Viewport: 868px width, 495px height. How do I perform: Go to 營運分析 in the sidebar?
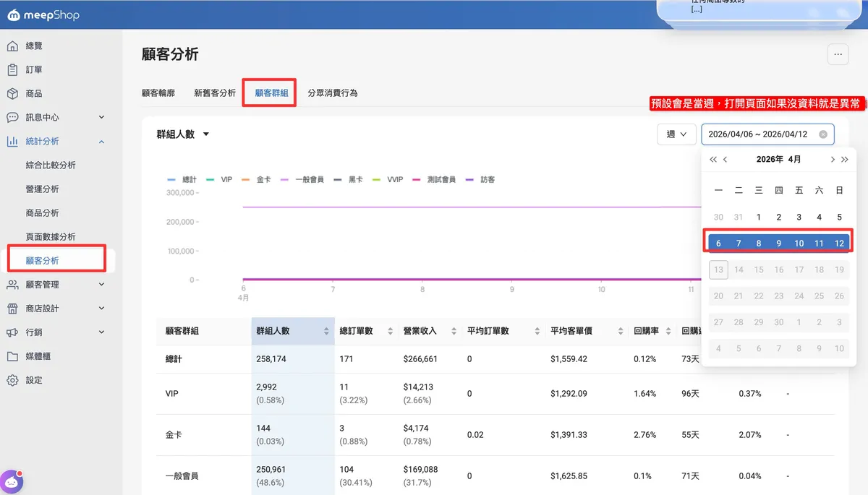click(x=42, y=189)
